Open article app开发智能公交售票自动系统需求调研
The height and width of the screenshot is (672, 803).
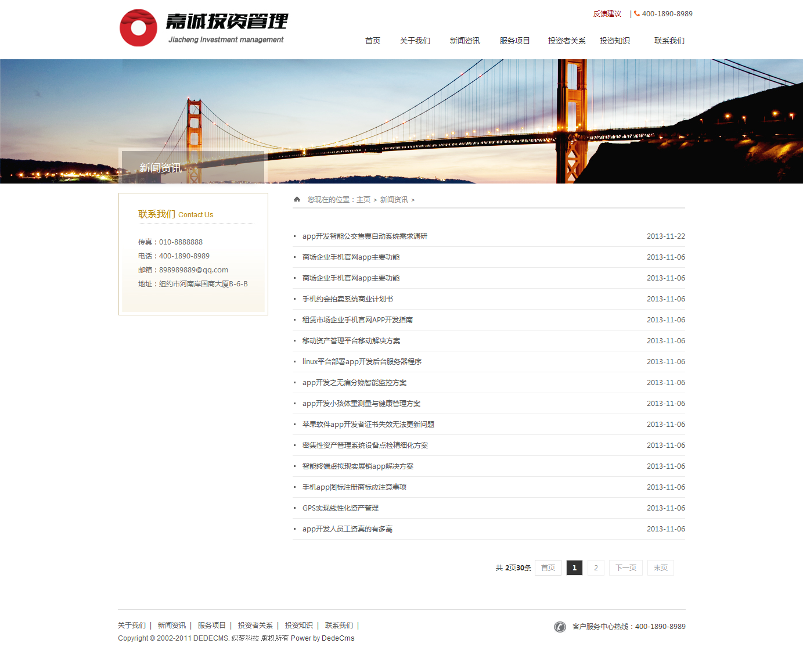[365, 236]
